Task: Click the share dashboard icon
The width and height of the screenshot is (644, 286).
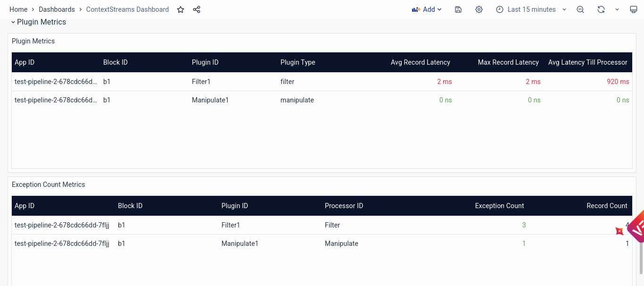Action: tap(197, 9)
